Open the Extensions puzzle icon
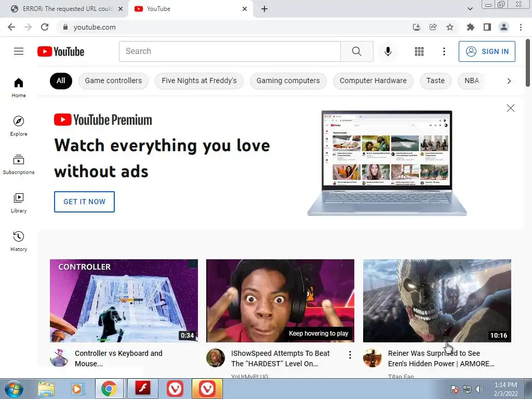 [470, 27]
